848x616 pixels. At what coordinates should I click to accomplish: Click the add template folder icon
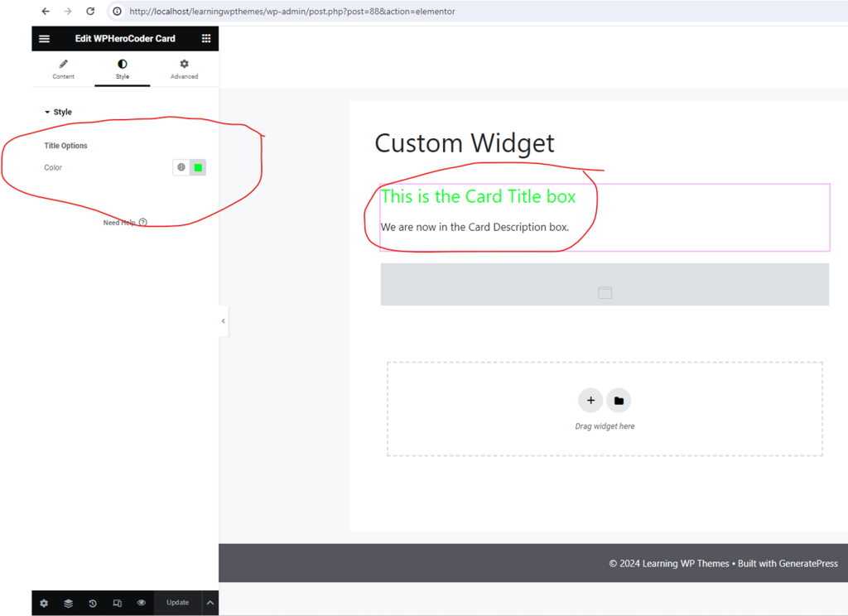click(619, 401)
